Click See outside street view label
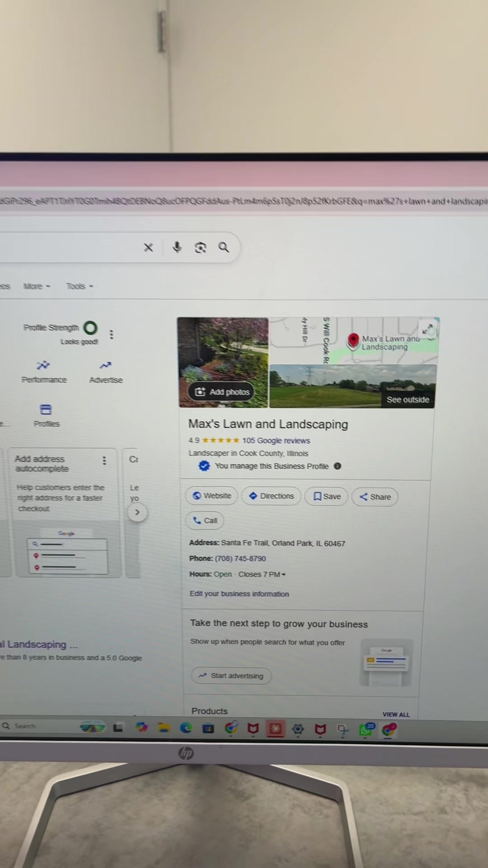This screenshot has height=868, width=488. (408, 400)
